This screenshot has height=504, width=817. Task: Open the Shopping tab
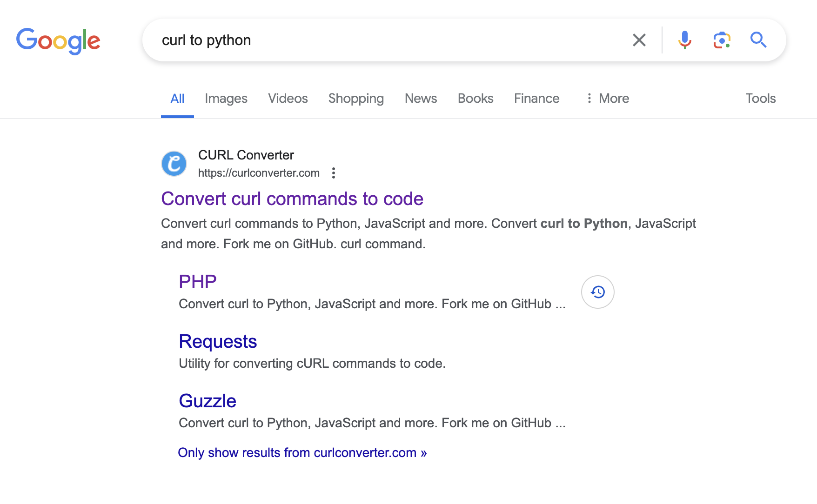pos(356,99)
